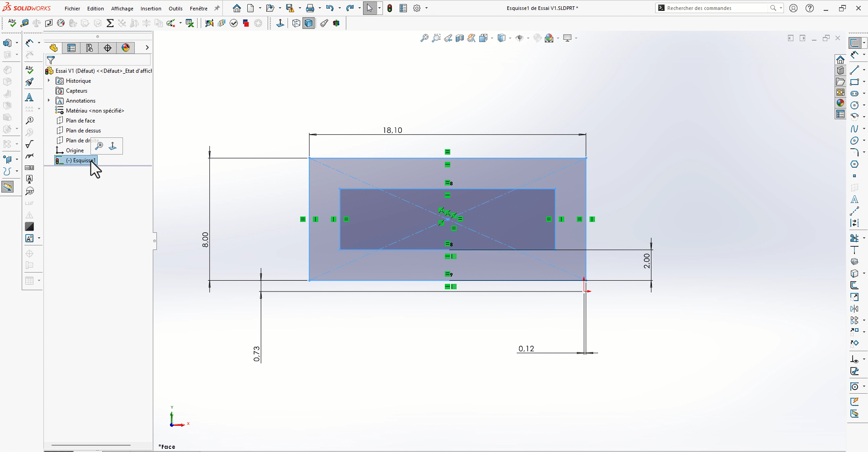Screen dimensions: 868x452
Task: Run the spell checker (Abc) tool
Action: pyautogui.click(x=12, y=23)
